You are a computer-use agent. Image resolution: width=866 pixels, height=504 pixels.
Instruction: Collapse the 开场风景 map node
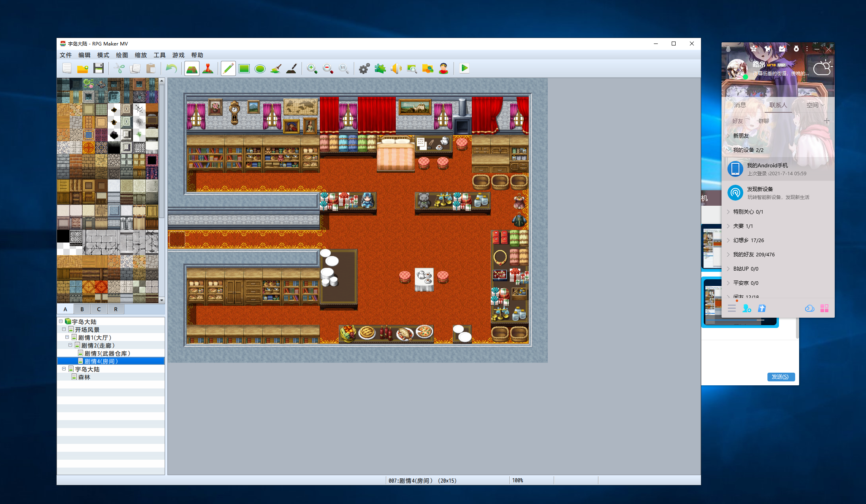point(64,329)
